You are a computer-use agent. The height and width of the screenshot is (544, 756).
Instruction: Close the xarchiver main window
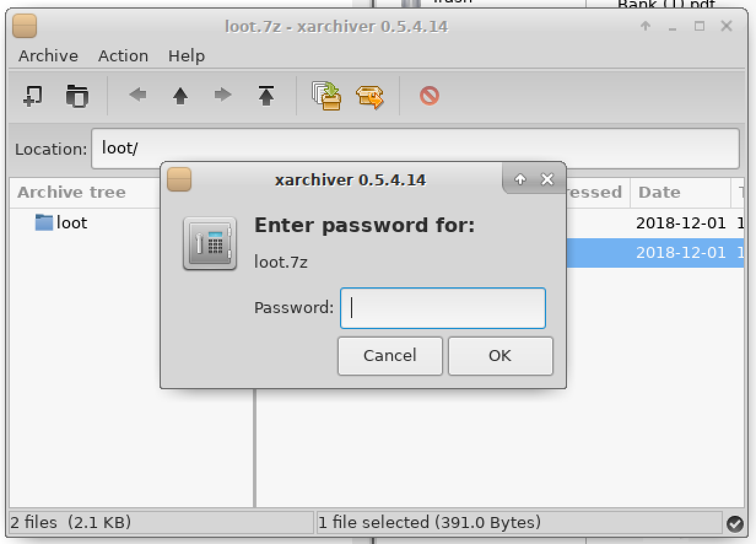pos(727,26)
